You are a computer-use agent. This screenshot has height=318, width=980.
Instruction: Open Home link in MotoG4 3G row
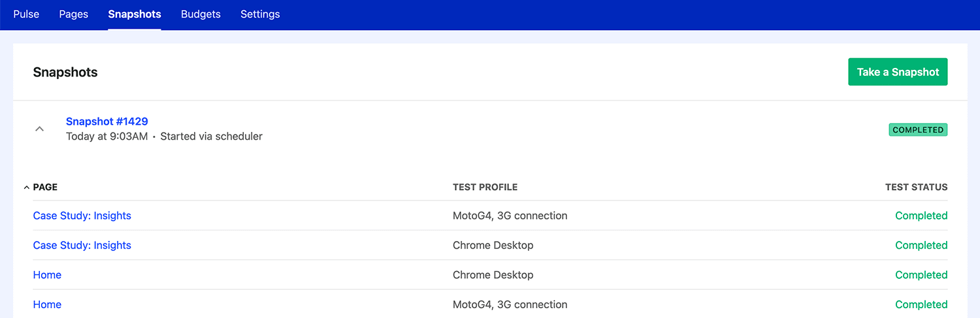tap(47, 304)
